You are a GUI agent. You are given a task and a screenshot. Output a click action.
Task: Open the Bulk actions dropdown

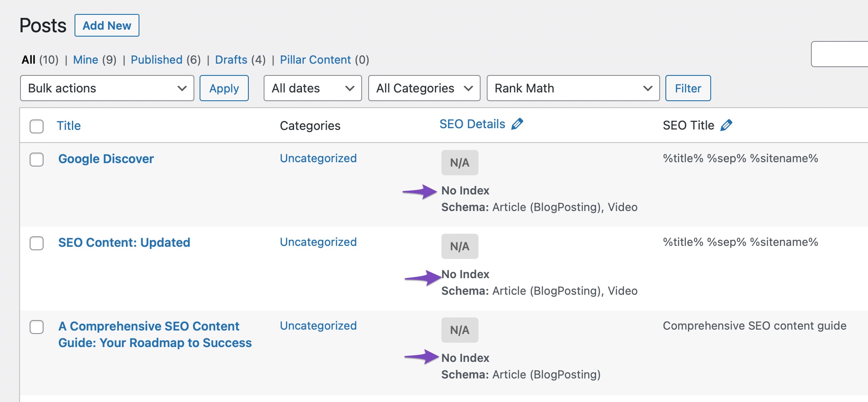[107, 88]
